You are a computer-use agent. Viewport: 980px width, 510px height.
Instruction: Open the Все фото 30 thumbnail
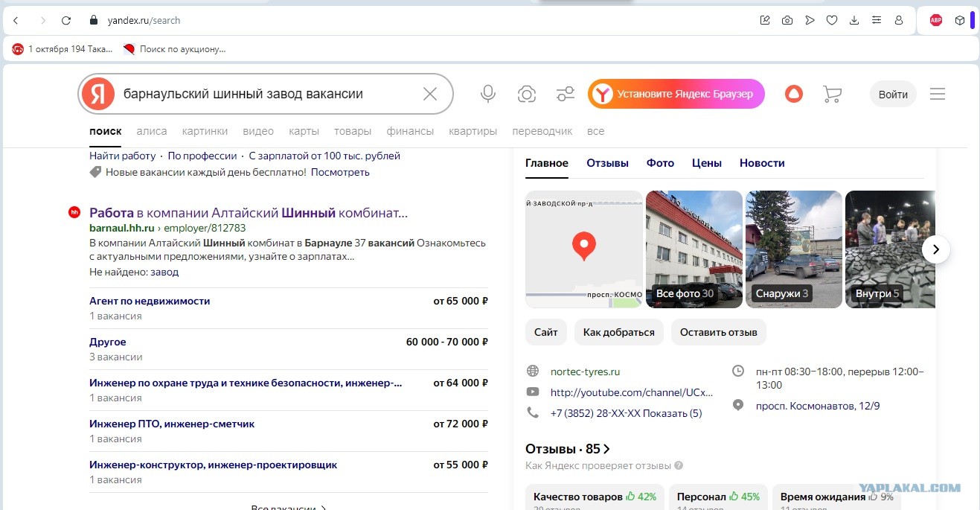pos(694,249)
